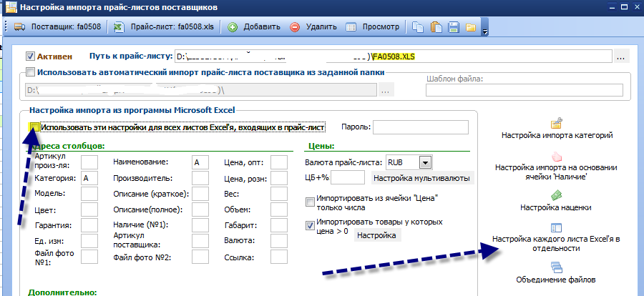Open the Объединение файлов icon
The image size is (644, 296).
(x=556, y=267)
